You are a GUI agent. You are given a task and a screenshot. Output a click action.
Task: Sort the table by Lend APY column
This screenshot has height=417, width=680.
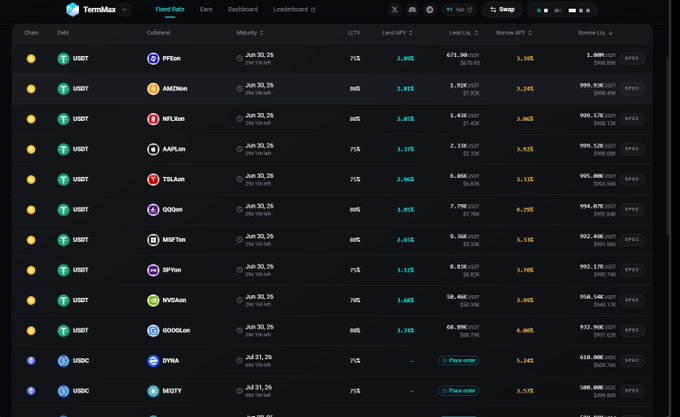[x=397, y=33]
